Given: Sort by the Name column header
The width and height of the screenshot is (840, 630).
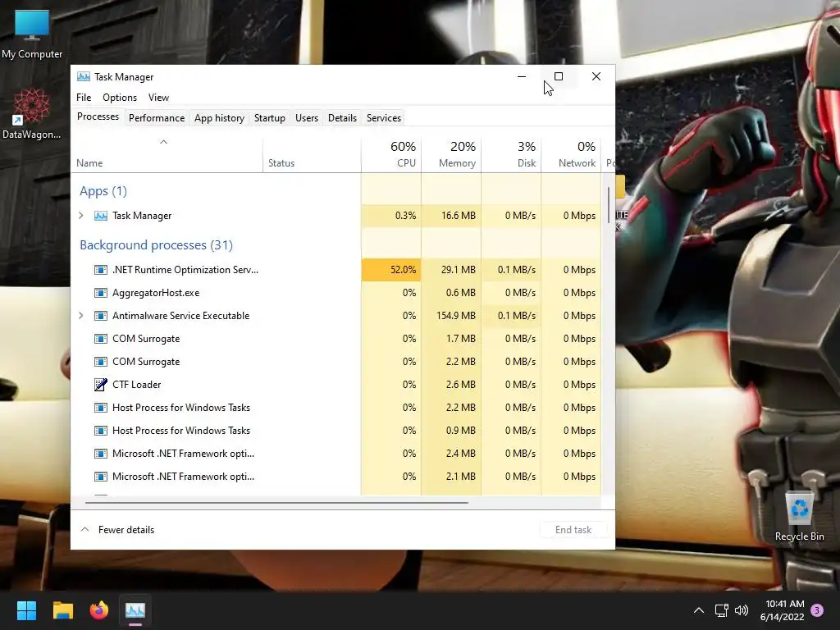Looking at the screenshot, I should pyautogui.click(x=167, y=155).
